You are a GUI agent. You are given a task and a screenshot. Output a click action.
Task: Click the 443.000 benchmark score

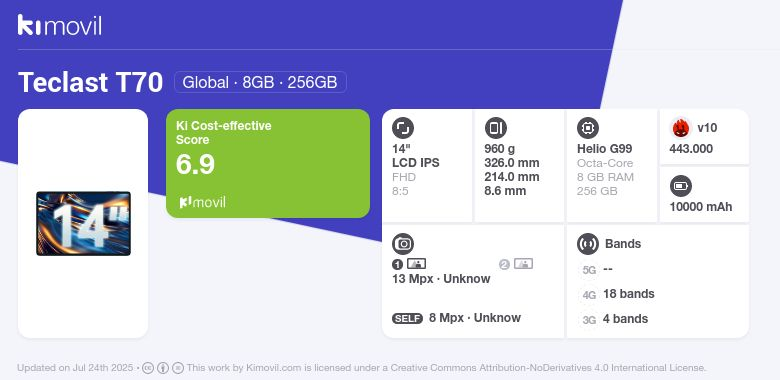[x=691, y=149]
